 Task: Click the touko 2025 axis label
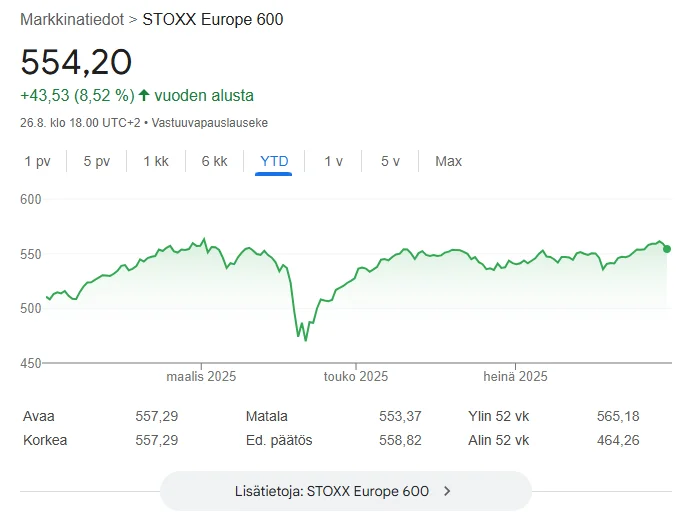[x=355, y=377]
